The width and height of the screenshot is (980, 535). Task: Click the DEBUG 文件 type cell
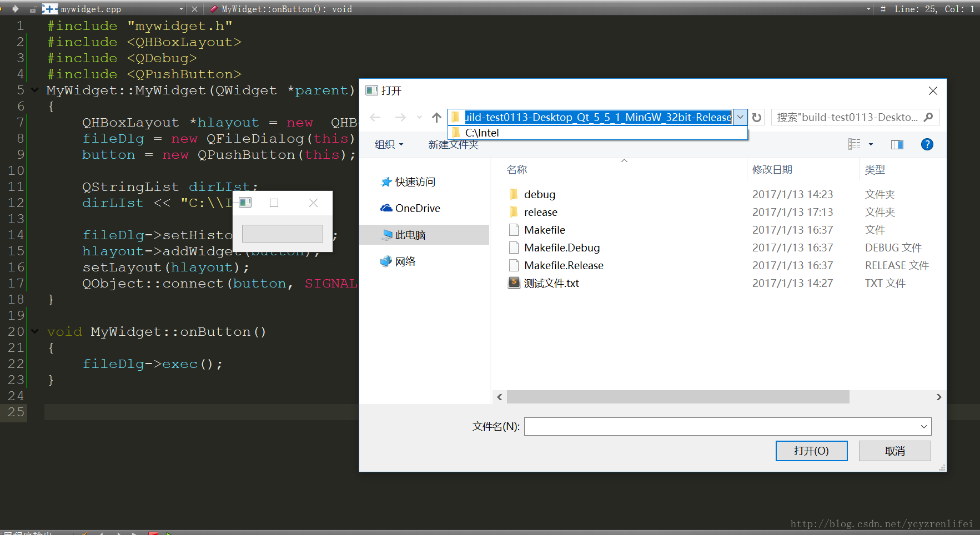coord(893,248)
